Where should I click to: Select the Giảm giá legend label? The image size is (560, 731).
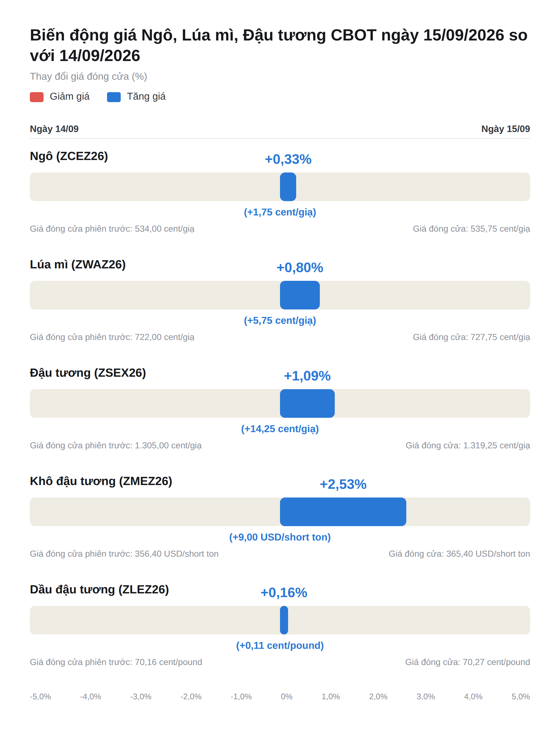(x=70, y=97)
